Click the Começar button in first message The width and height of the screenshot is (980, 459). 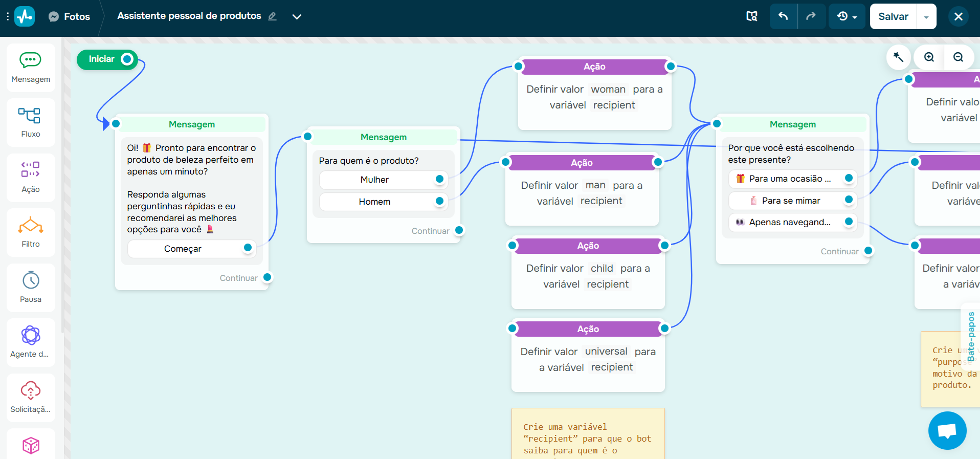pos(183,249)
